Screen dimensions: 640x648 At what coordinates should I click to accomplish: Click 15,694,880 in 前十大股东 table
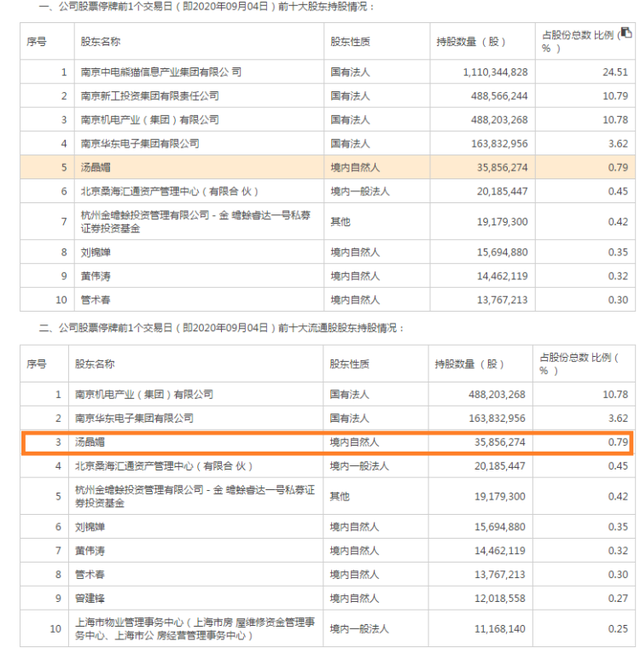(502, 253)
